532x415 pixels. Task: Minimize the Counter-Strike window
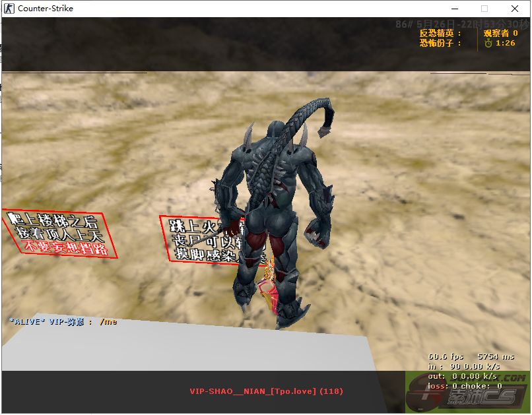click(455, 9)
